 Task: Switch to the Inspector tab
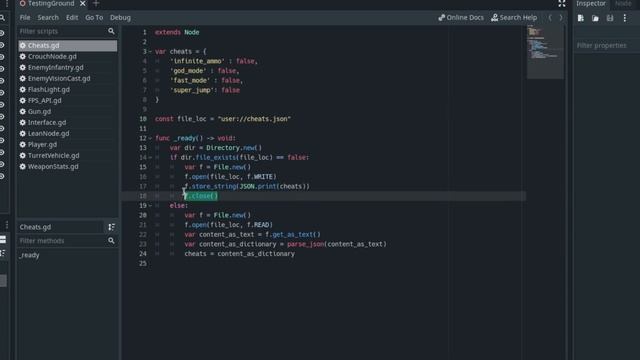click(591, 4)
